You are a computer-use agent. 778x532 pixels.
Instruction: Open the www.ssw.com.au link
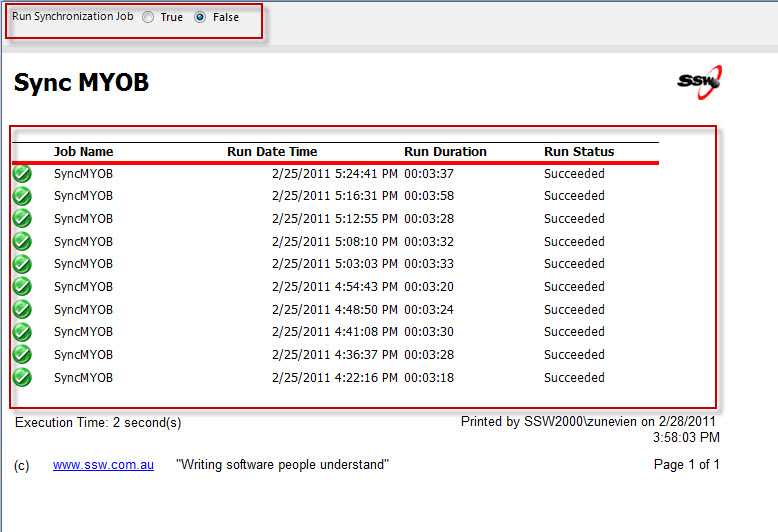pos(103,465)
